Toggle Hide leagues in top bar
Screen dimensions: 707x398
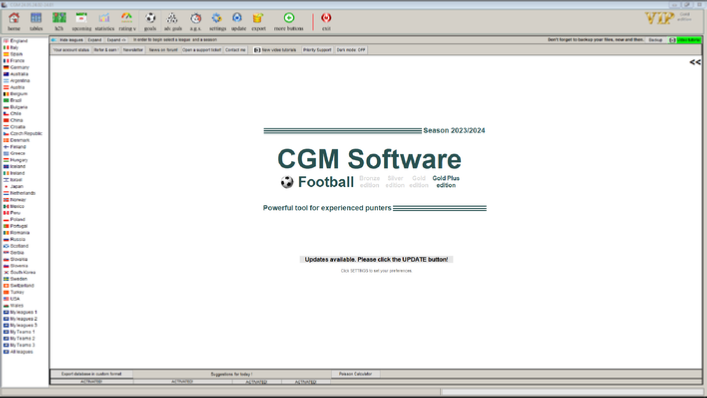71,40
